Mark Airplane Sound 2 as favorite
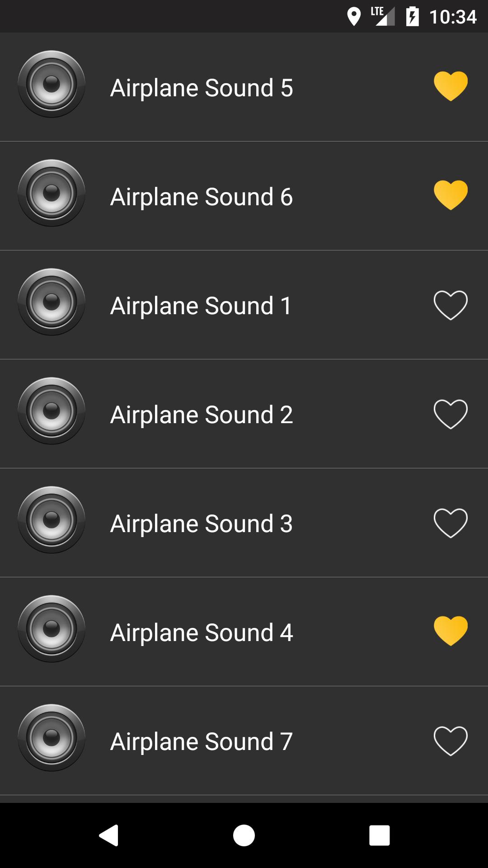This screenshot has height=868, width=488. (450, 414)
